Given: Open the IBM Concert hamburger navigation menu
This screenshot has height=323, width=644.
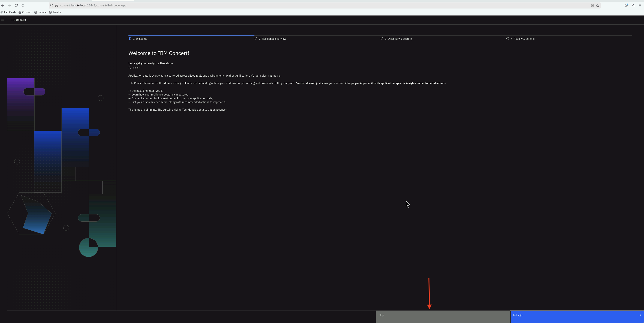Looking at the screenshot, I should click(x=3, y=20).
